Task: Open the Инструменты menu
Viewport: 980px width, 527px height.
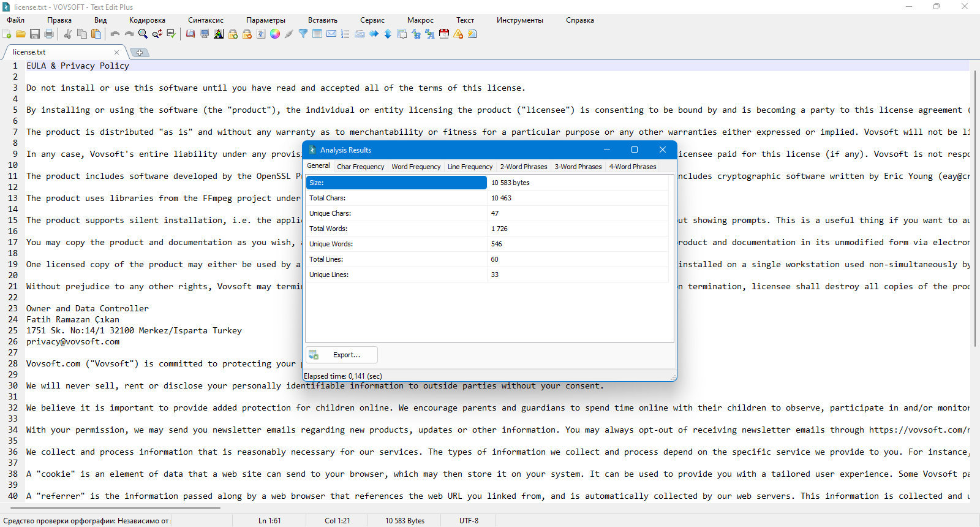Action: coord(520,20)
